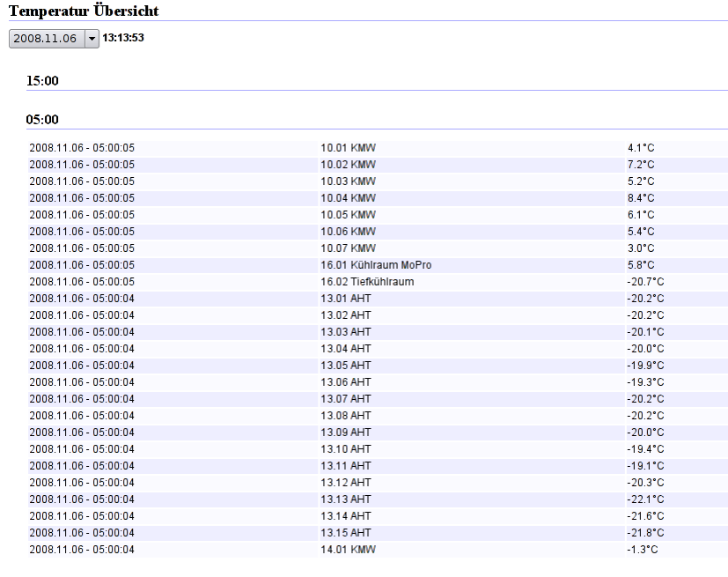Click the timestamp in the 13.01 AHT row
This screenshot has width=728, height=577.
click(x=82, y=299)
